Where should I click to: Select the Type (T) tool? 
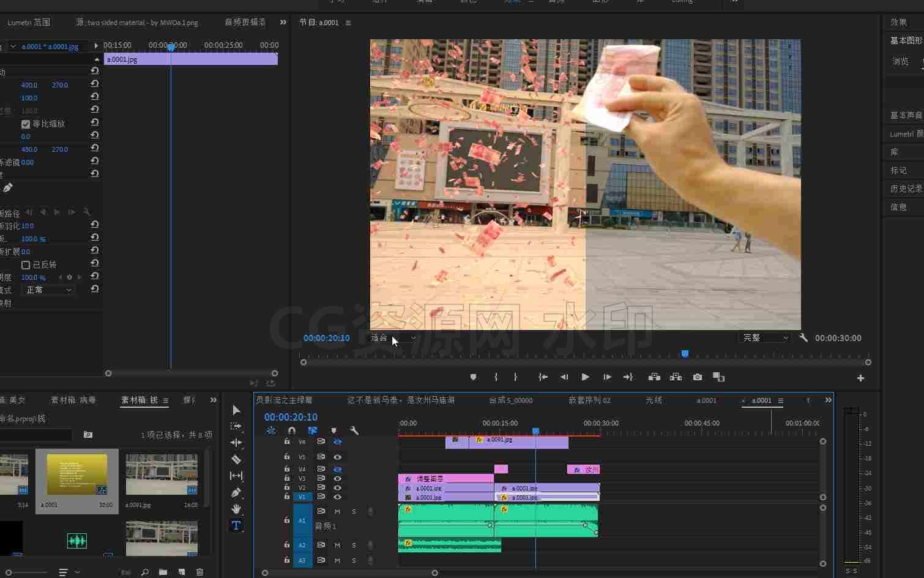[236, 525]
